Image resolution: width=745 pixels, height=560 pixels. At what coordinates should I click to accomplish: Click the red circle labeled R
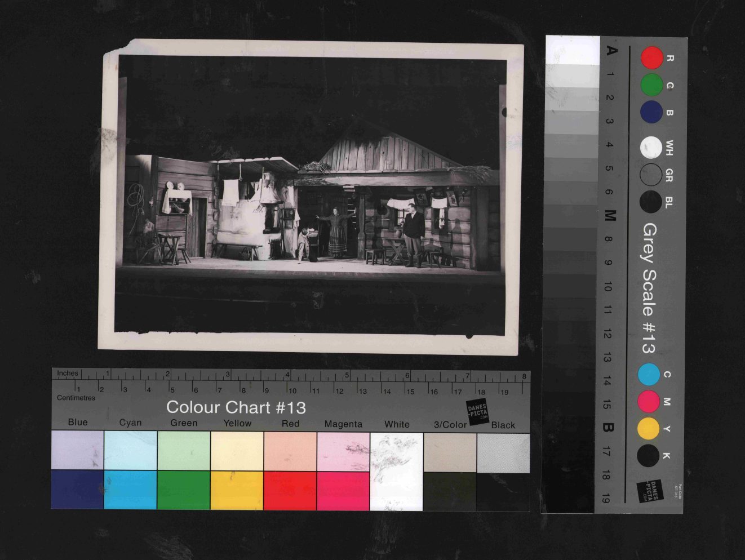652,58
